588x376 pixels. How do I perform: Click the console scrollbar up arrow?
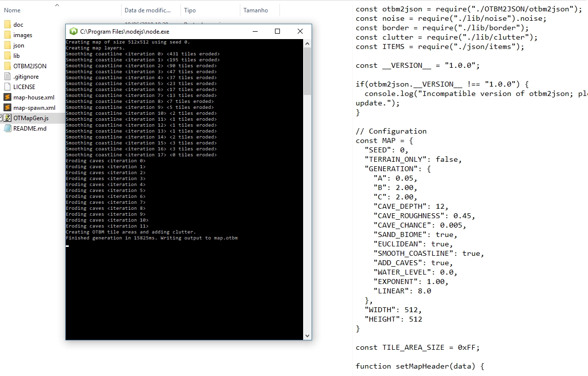[x=307, y=44]
